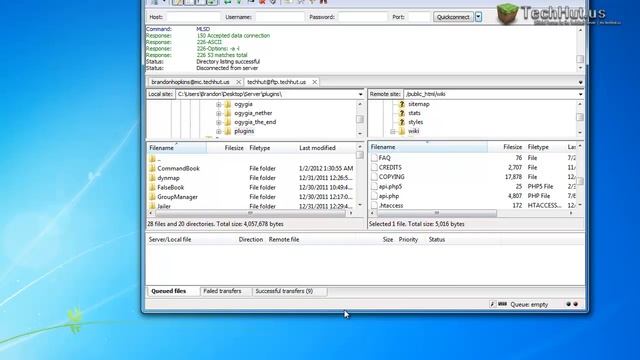
Task: Click the Direction column header in queue
Action: tap(251, 240)
